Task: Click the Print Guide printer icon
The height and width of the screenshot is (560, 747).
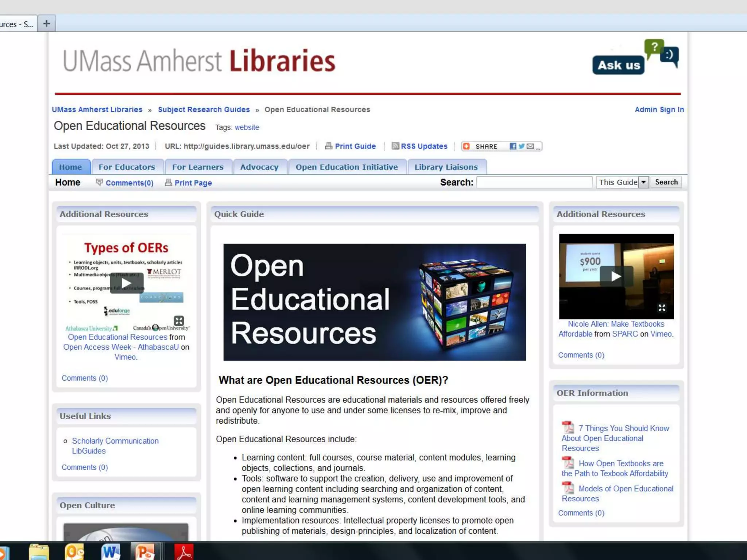Action: point(329,146)
